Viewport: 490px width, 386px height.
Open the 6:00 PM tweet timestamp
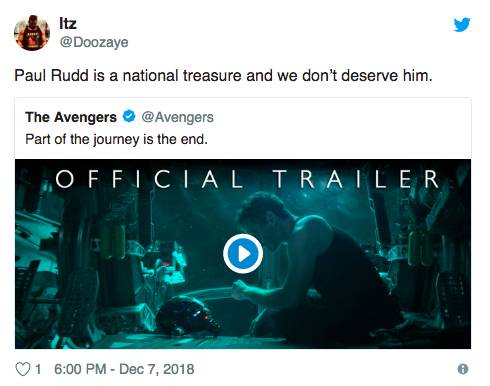(80, 369)
